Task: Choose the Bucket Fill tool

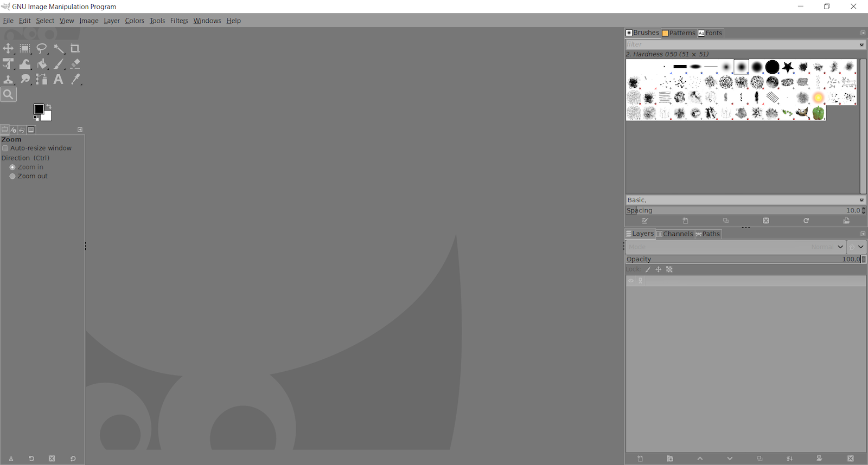Action: coord(42,64)
